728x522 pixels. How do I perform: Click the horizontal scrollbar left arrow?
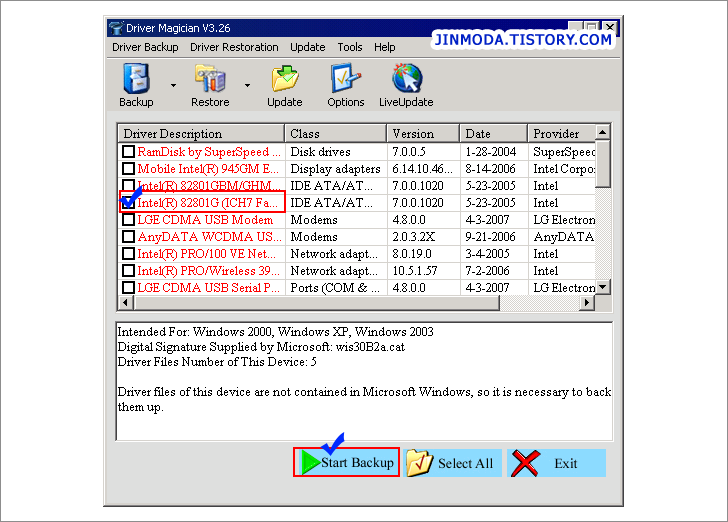(125, 302)
